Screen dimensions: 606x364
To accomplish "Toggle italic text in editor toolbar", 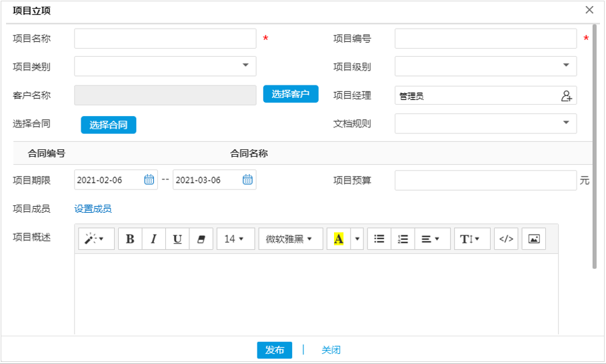I will point(153,239).
